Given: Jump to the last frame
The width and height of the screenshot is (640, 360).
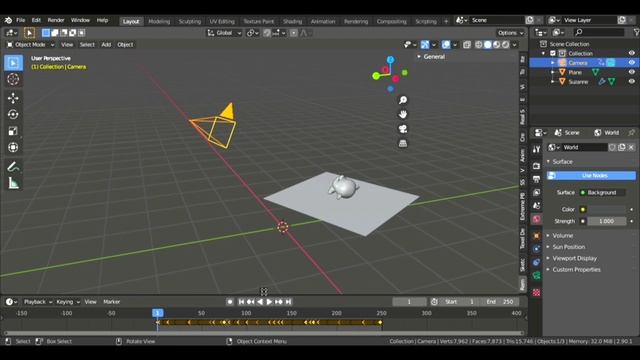Looking at the screenshot, I should point(288,302).
